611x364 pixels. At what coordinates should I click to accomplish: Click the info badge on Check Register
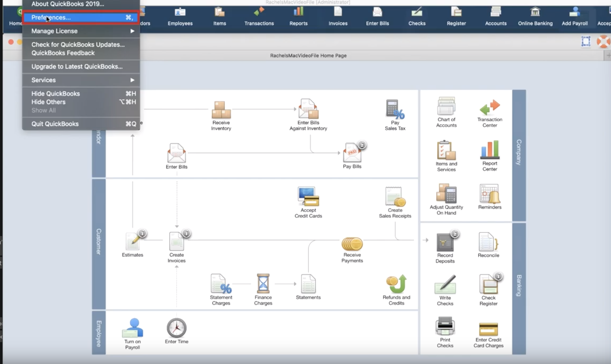(x=498, y=276)
